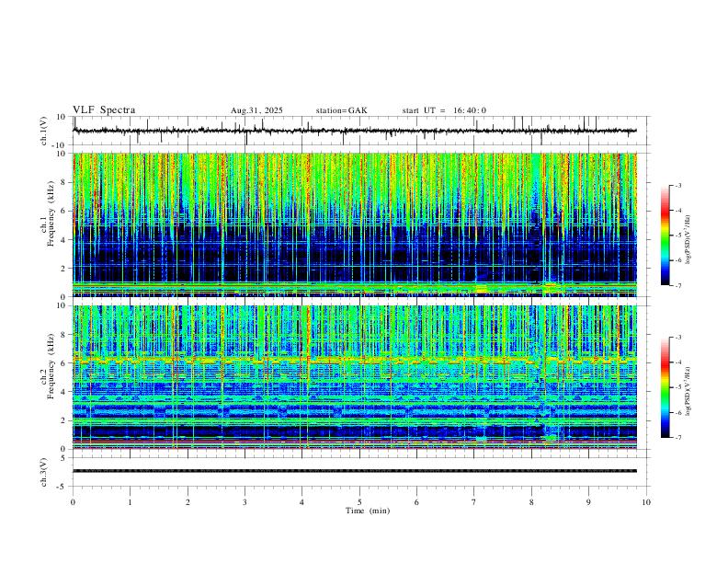The height and width of the screenshot is (563, 728).
Task: Click time axis tick label "3"
Action: click(x=245, y=502)
